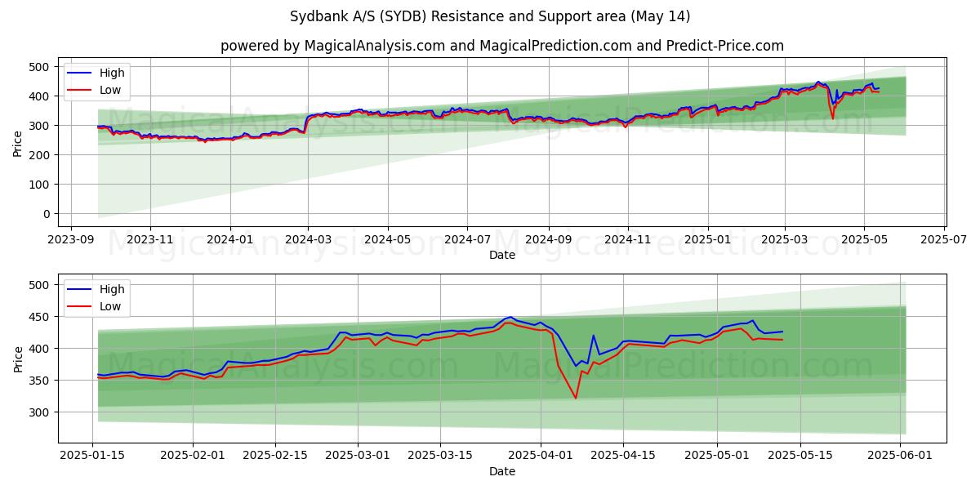Click the '100' price tick on the top chart
This screenshot has width=980, height=490.
pos(41,185)
